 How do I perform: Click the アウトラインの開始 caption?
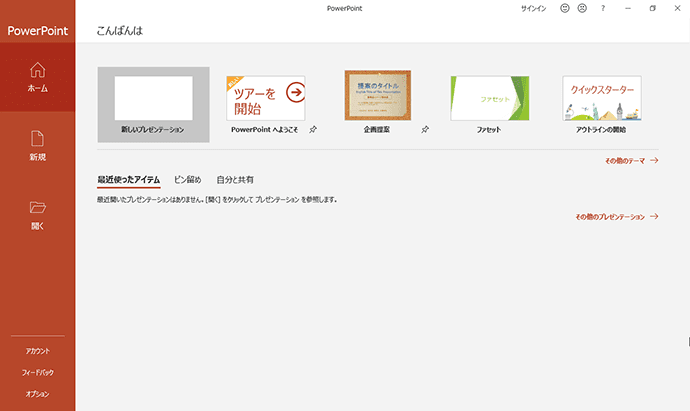point(601,129)
